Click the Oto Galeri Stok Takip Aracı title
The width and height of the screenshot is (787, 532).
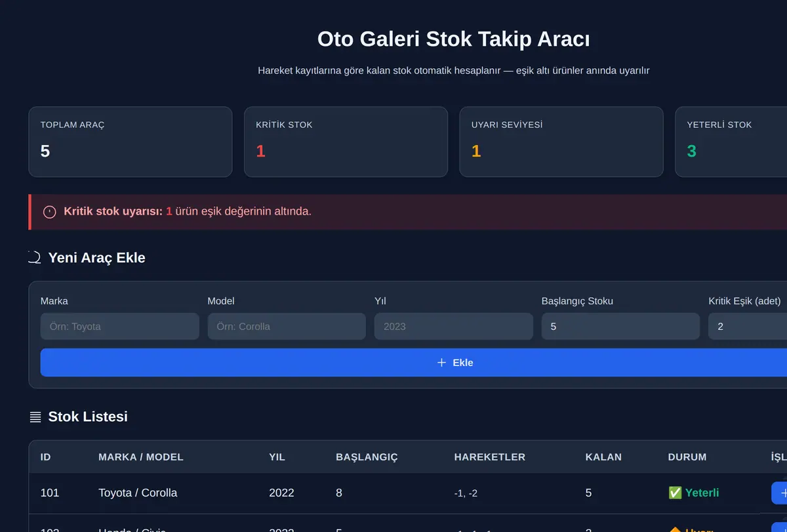454,39
